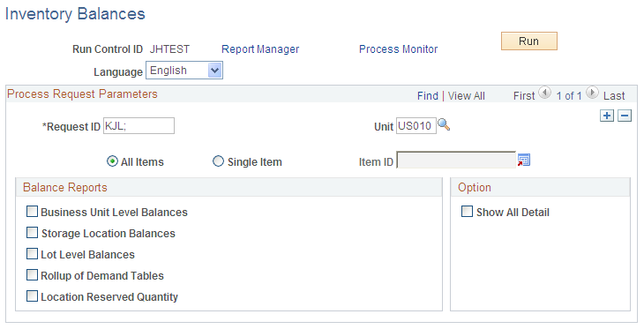Check Business Unit Level Balances

coord(32,212)
